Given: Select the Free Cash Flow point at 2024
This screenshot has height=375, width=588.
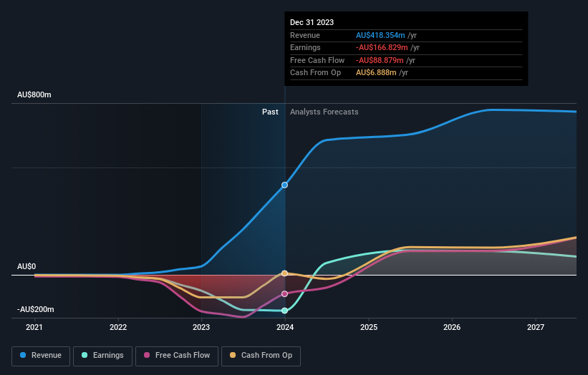Looking at the screenshot, I should (284, 294).
